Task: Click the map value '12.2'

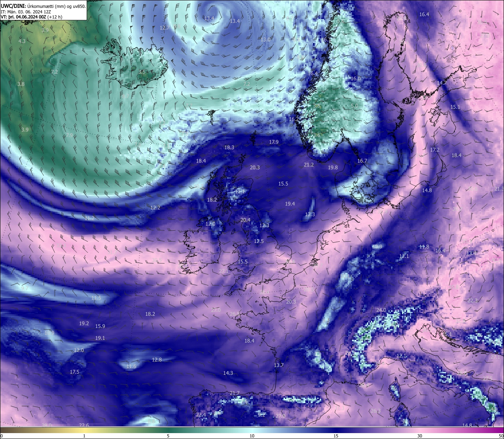Action: pos(155,207)
